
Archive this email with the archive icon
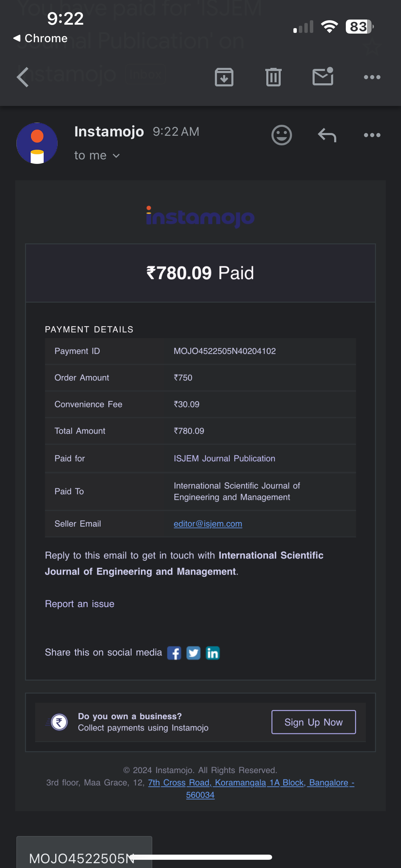[x=224, y=77]
